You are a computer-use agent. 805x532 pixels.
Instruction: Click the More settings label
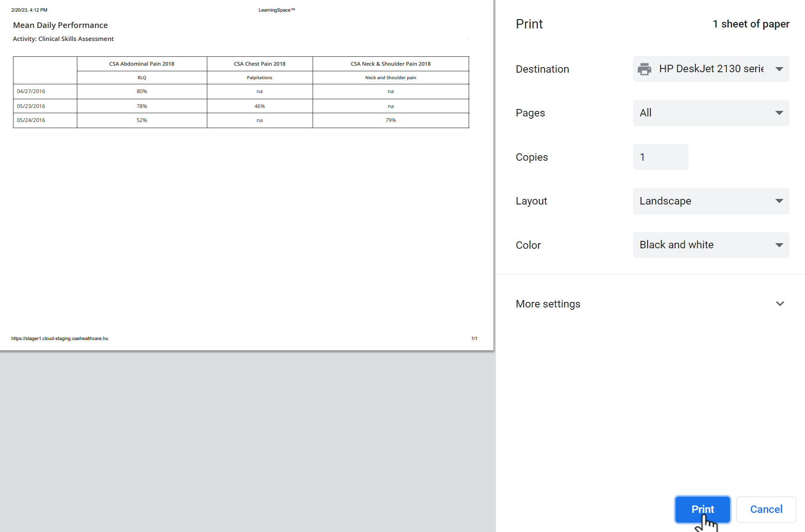(548, 304)
